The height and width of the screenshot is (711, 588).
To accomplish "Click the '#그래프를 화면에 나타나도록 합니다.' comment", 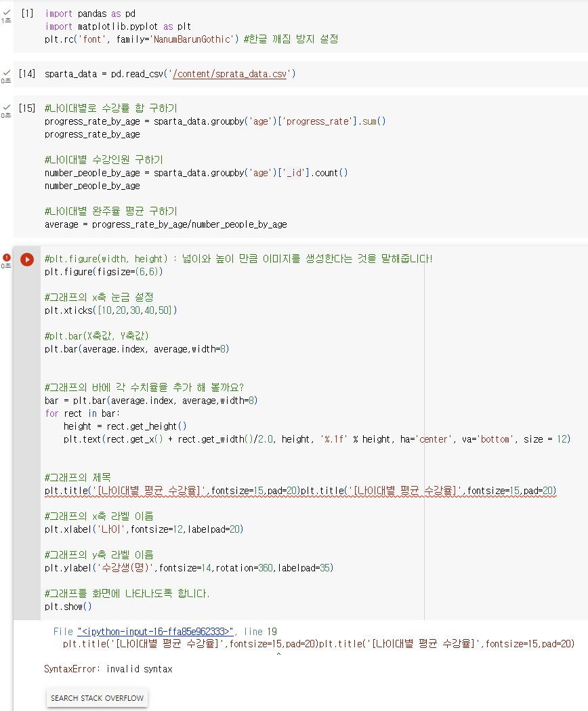I will tap(127, 594).
